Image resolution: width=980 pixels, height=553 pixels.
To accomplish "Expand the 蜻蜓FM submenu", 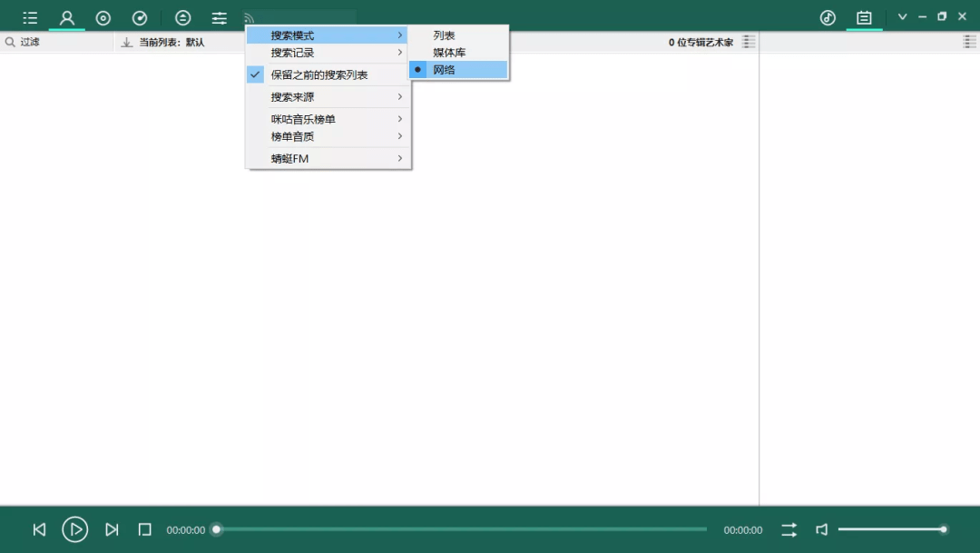I will [x=328, y=158].
